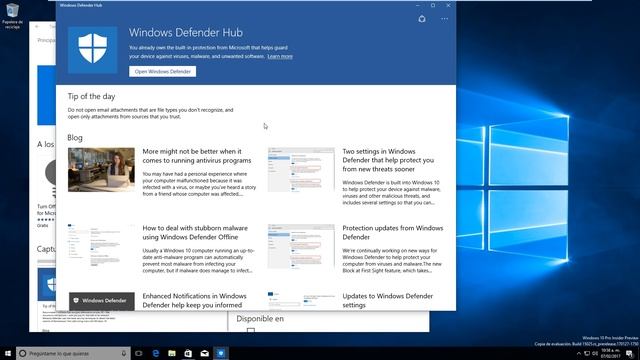Launch Microsoft Edge from the taskbar
The width and height of the screenshot is (640, 360).
click(x=156, y=353)
